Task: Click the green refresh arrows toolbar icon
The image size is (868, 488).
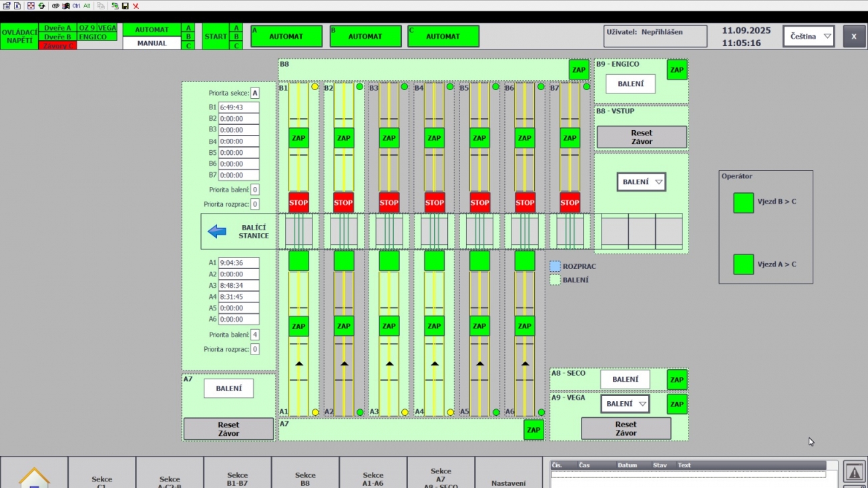Action: (41, 5)
